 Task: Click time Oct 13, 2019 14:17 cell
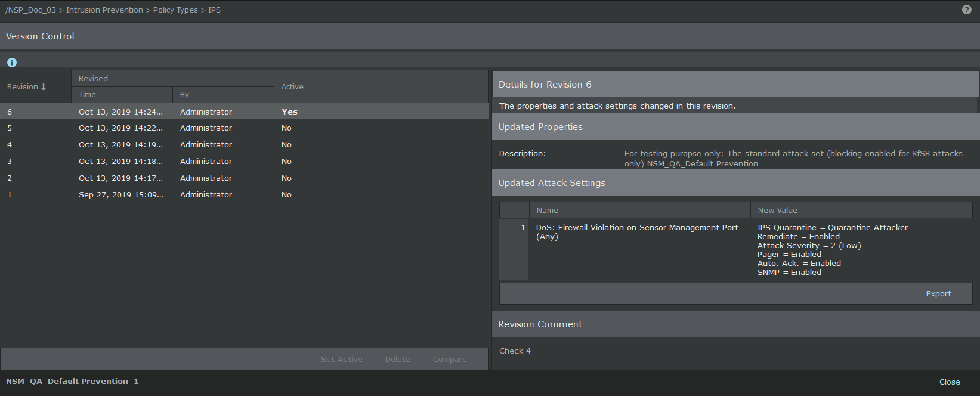click(x=120, y=178)
